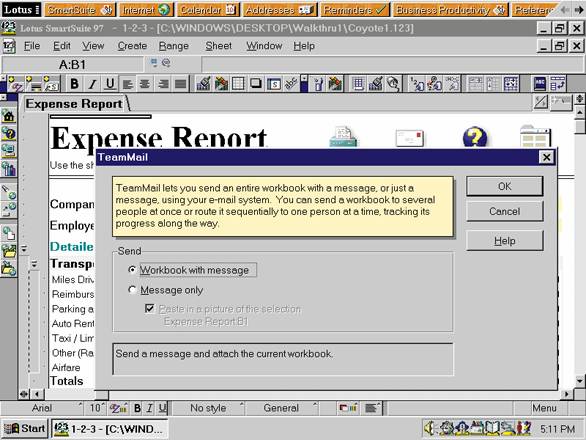The height and width of the screenshot is (440, 586).
Task: Click the envelope mail icon in the sheet
Action: 410,138
